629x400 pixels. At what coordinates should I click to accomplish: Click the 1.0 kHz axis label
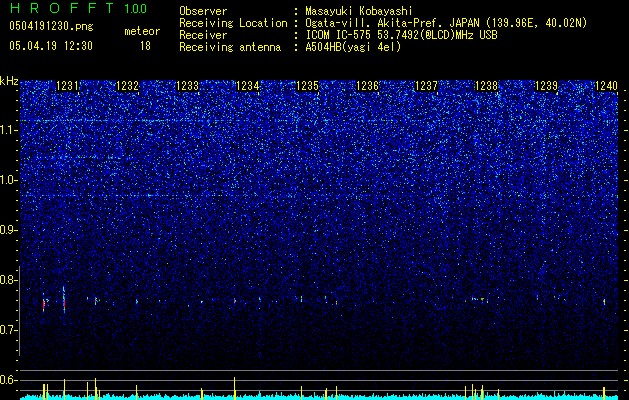pos(9,180)
